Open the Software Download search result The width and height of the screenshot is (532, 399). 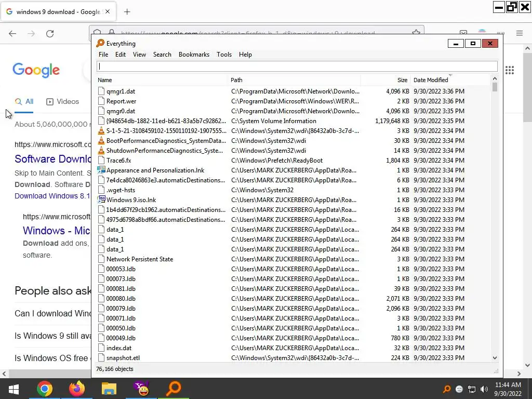53,159
